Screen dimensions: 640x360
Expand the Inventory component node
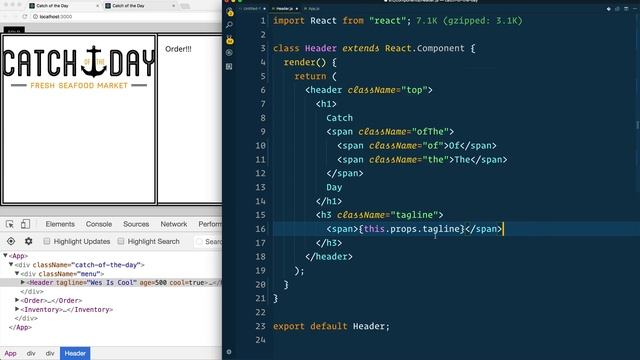(17, 309)
